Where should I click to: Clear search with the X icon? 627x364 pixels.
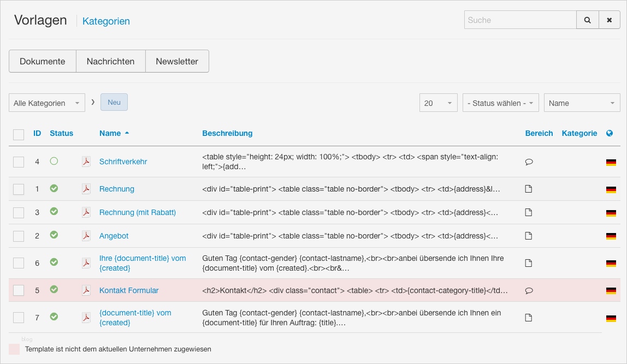(610, 20)
